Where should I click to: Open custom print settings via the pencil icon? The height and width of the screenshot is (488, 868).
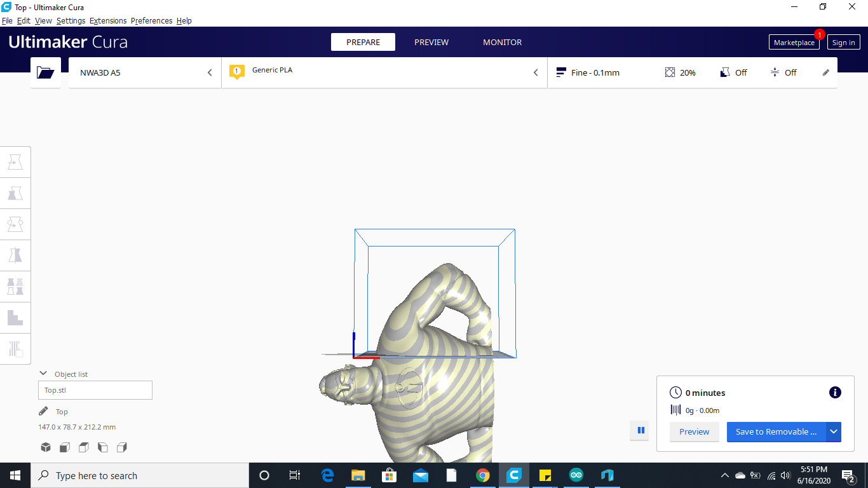point(825,72)
